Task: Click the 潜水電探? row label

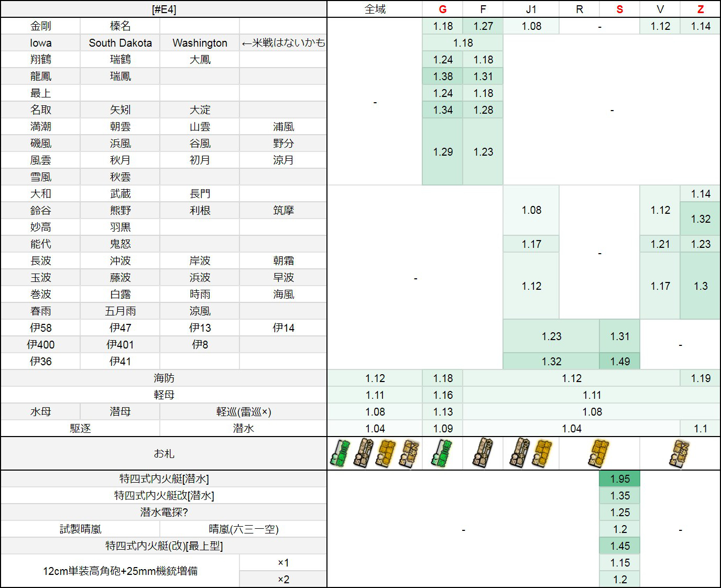Action: click(164, 513)
